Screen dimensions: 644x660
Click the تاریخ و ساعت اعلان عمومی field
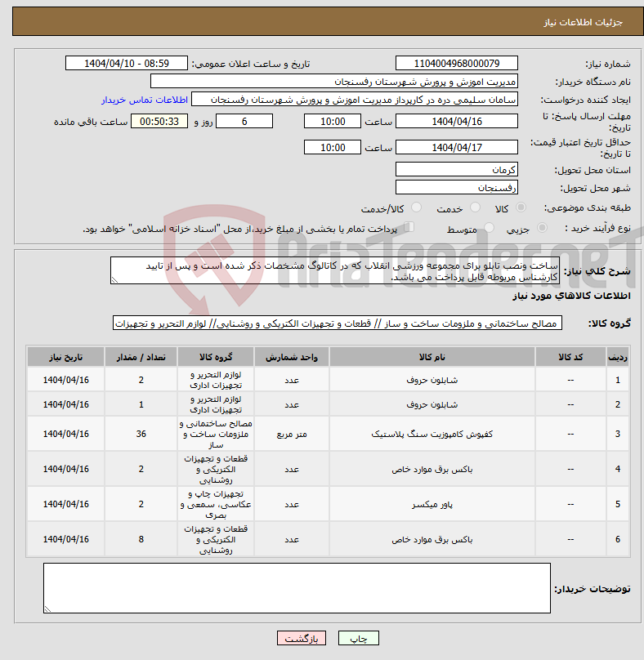click(127, 63)
